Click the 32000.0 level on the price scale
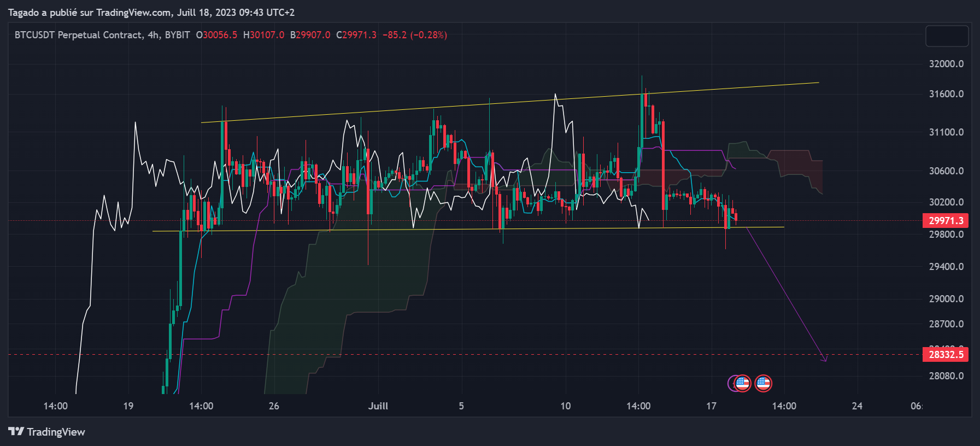Image resolution: width=980 pixels, height=446 pixels. (946, 64)
